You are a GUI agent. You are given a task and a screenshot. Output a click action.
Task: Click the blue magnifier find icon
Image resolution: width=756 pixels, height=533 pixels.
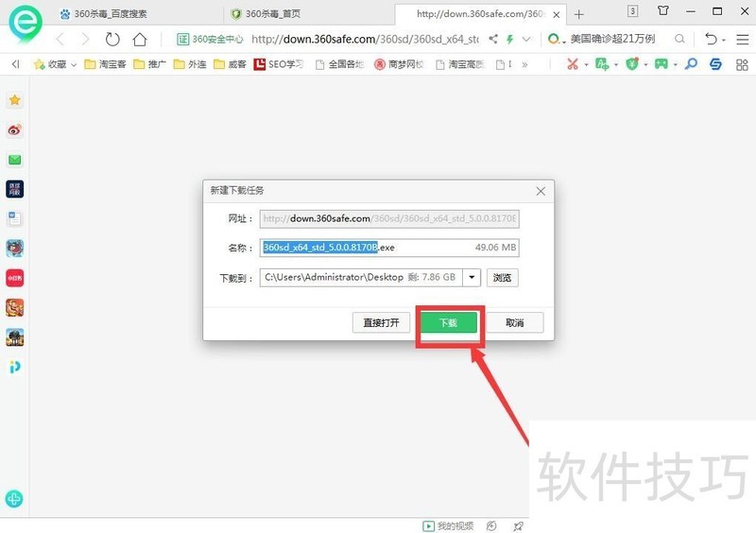click(691, 63)
